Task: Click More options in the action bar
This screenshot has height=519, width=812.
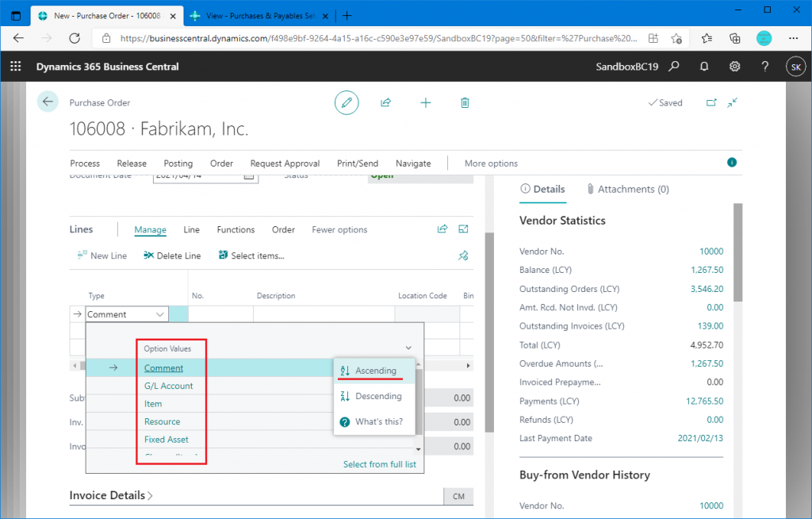Action: click(x=491, y=163)
